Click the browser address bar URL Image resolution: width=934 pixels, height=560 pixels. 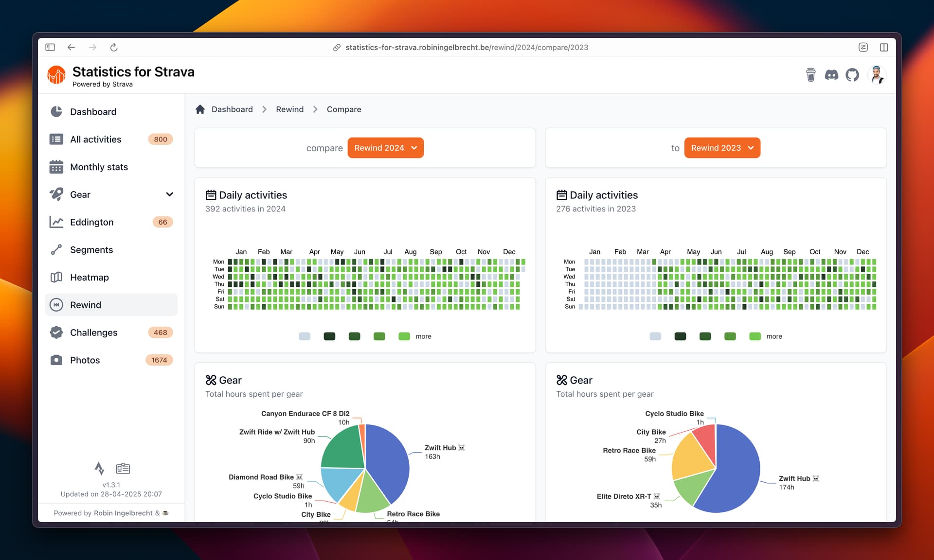pyautogui.click(x=467, y=47)
